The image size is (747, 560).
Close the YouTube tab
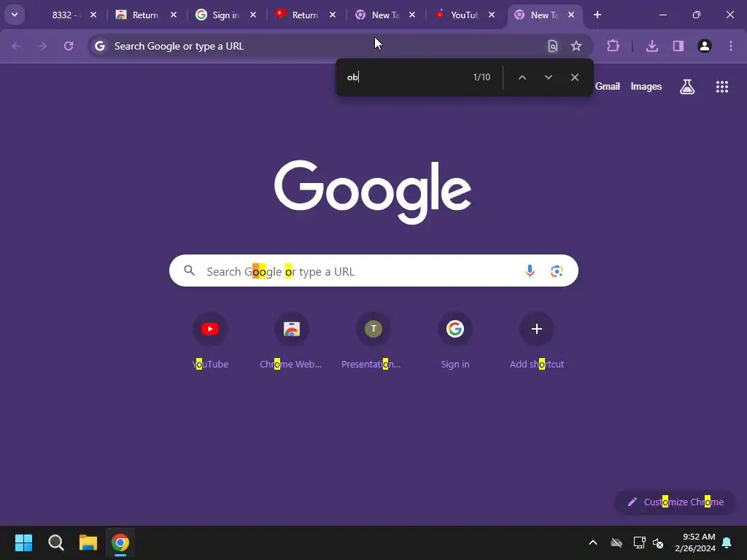pos(492,15)
